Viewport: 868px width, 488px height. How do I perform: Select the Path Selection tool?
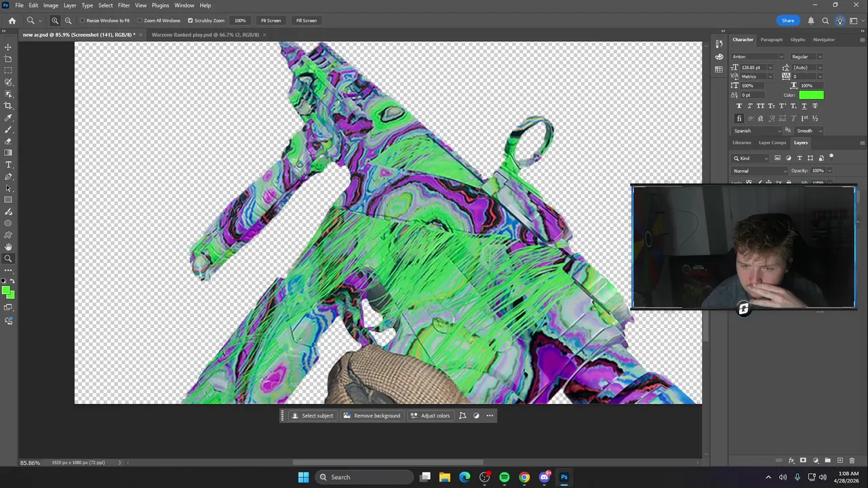click(x=8, y=188)
